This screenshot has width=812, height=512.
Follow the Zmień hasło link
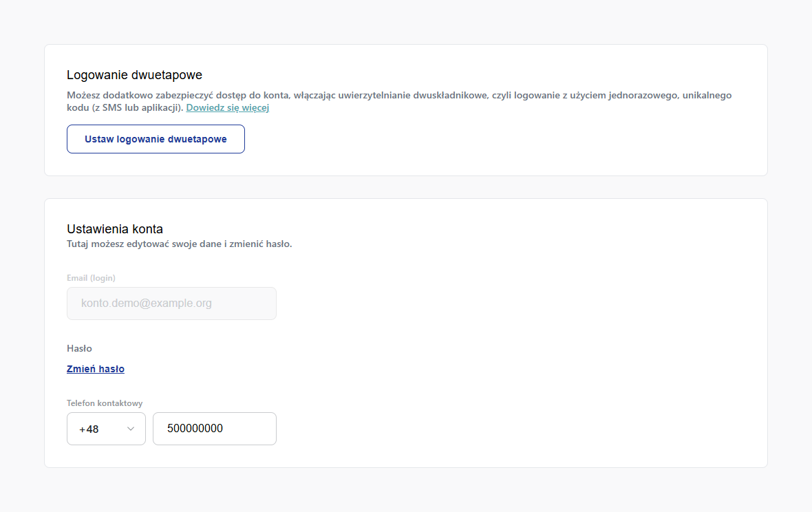(95, 369)
